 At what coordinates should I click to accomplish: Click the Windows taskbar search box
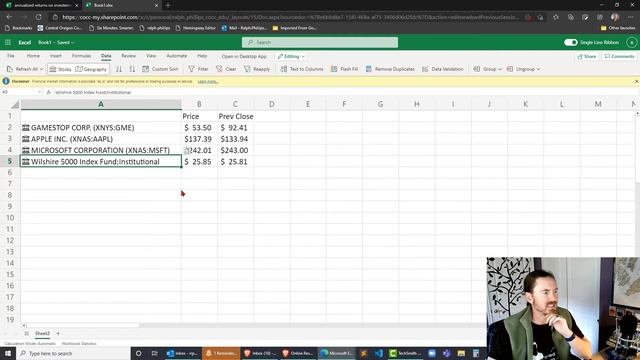(73, 353)
